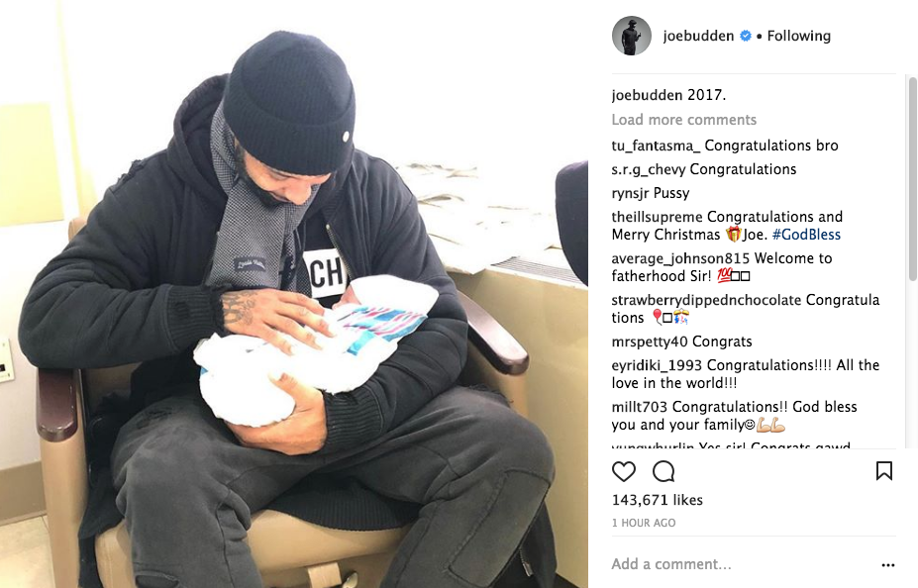The width and height of the screenshot is (918, 588).
Task: Open joebudden's profile avatar
Action: pos(632,36)
